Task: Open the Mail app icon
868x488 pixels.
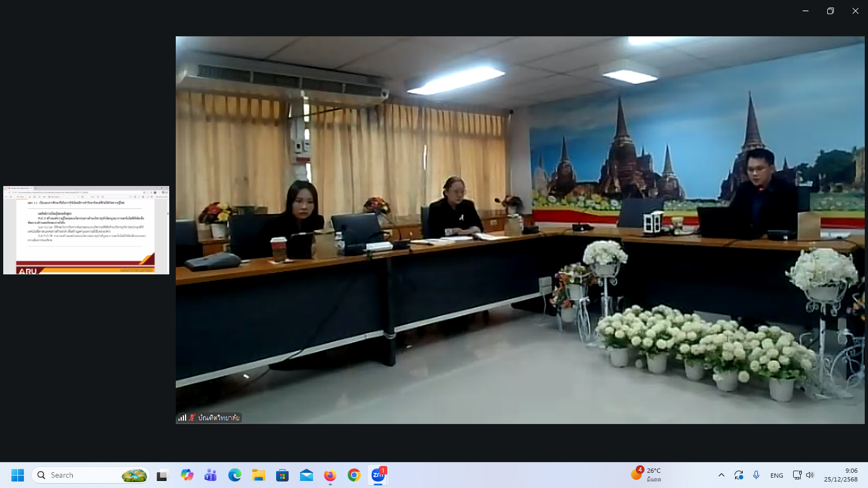Action: tap(307, 476)
